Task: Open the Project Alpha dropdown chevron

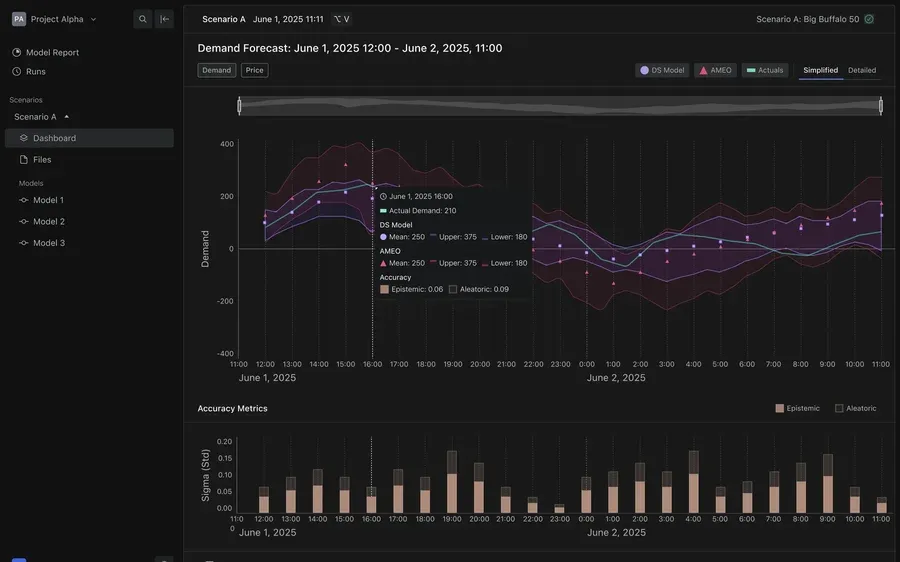Action: pos(94,20)
